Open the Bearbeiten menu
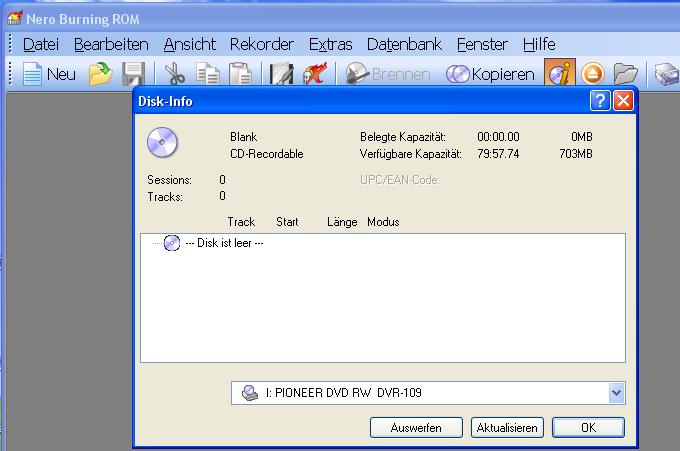The width and height of the screenshot is (680, 451). 111,44
